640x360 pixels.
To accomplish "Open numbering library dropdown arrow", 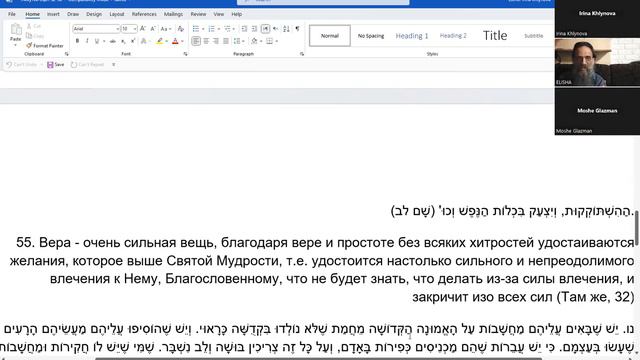I will tap(219, 29).
